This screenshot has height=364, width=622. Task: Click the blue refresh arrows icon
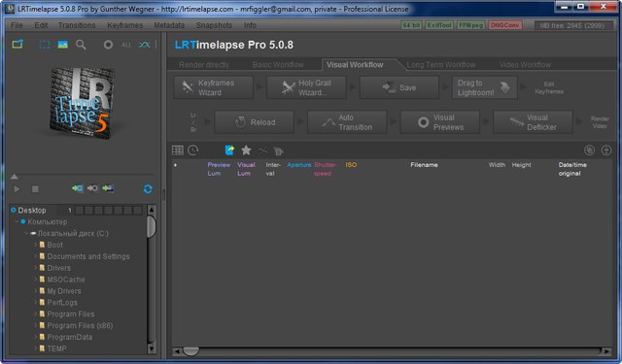pyautogui.click(x=148, y=189)
